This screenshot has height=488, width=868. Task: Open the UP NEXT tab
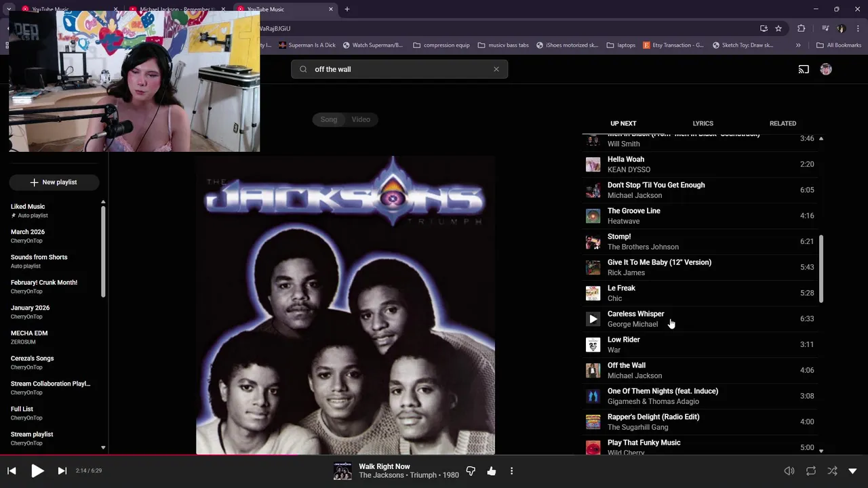[x=623, y=123]
